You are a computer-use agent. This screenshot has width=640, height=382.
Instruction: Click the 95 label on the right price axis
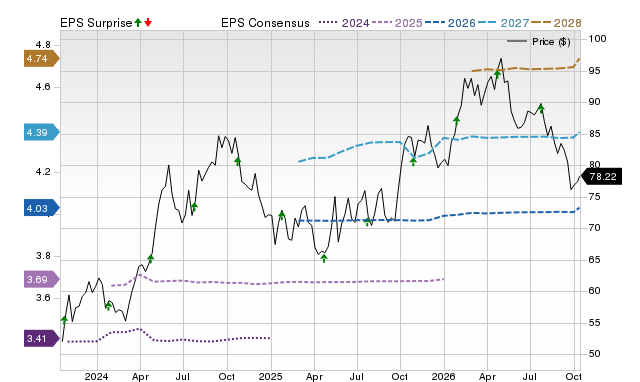(594, 71)
